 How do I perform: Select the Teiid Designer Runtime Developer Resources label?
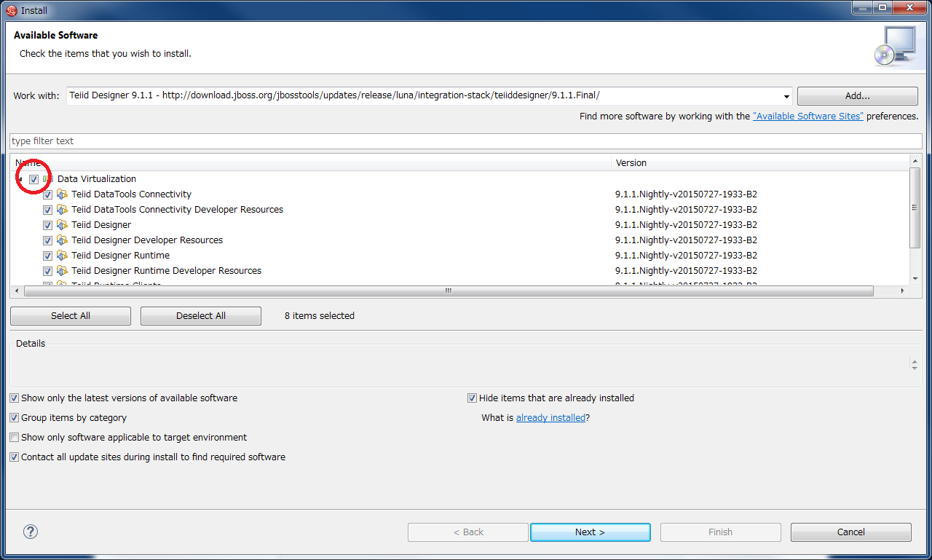[x=167, y=271]
